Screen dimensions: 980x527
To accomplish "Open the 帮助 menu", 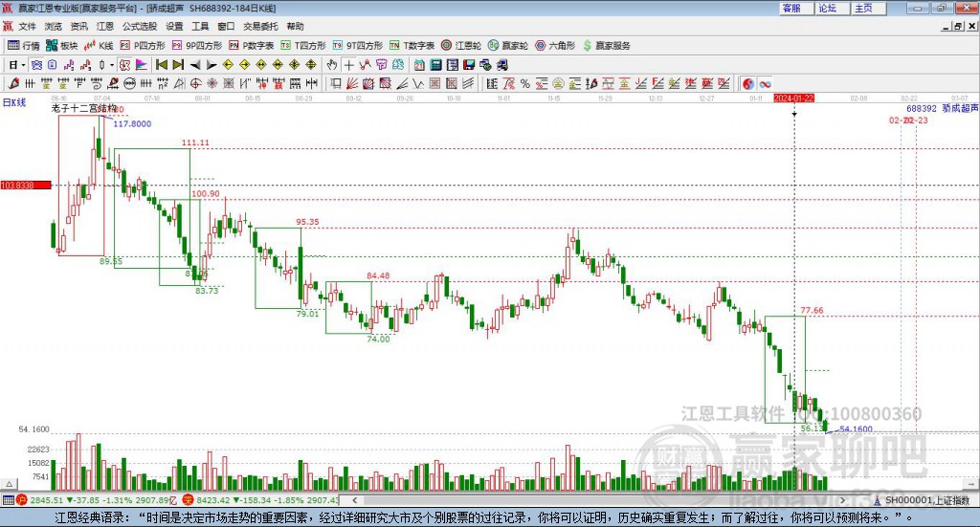I will point(295,26).
